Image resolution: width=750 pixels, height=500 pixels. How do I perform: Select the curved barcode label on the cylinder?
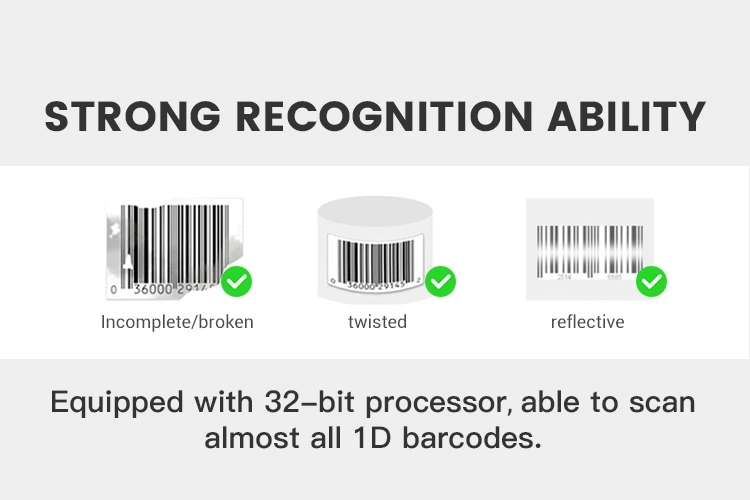[x=375, y=262]
